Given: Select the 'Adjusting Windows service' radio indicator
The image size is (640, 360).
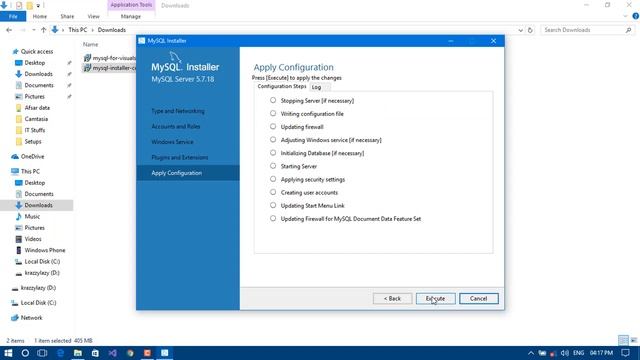Looking at the screenshot, I should coord(273,139).
